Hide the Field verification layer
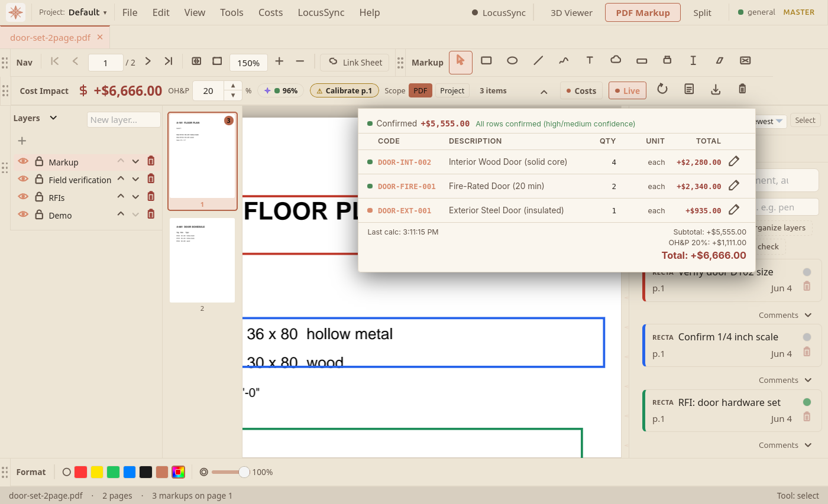This screenshot has width=828, height=504. pos(23,178)
